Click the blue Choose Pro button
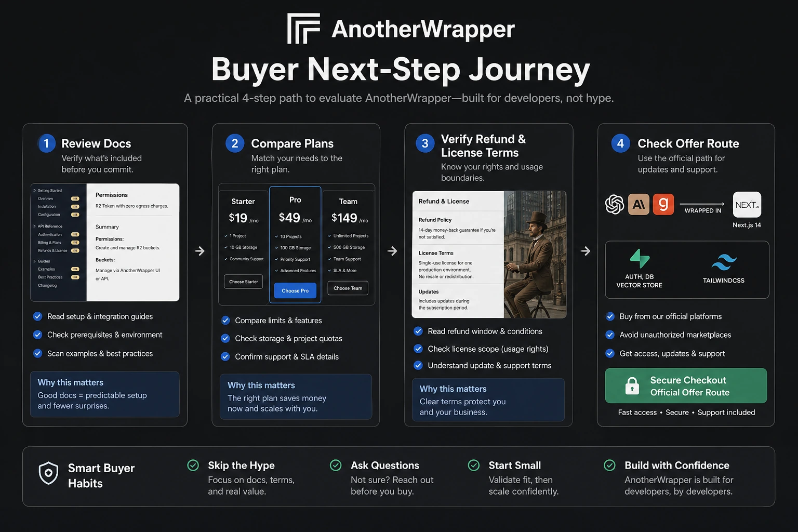Viewport: 798px width, 532px height. click(x=295, y=290)
